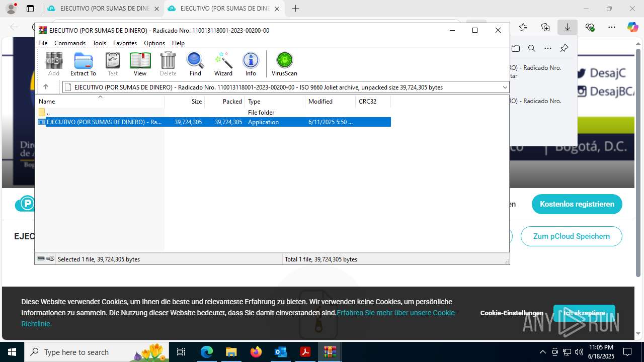This screenshot has width=644, height=362.
Task: Click the Add toolbar icon in WinRAR
Action: 54,64
